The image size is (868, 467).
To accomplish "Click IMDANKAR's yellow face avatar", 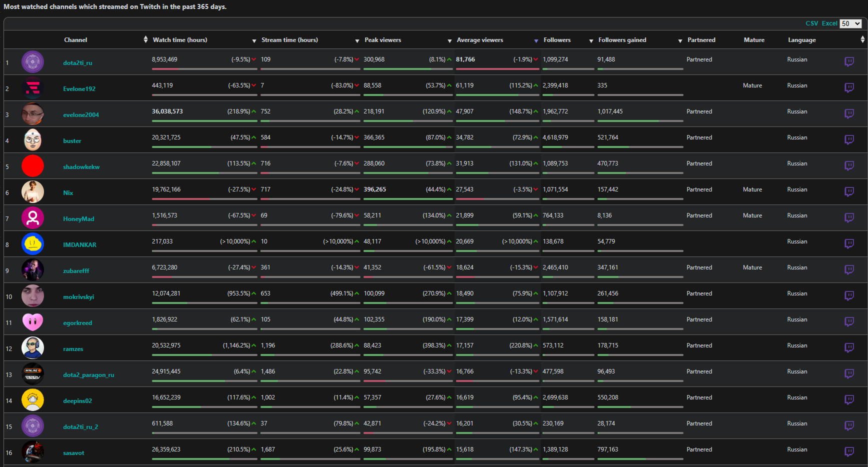I will click(x=32, y=244).
